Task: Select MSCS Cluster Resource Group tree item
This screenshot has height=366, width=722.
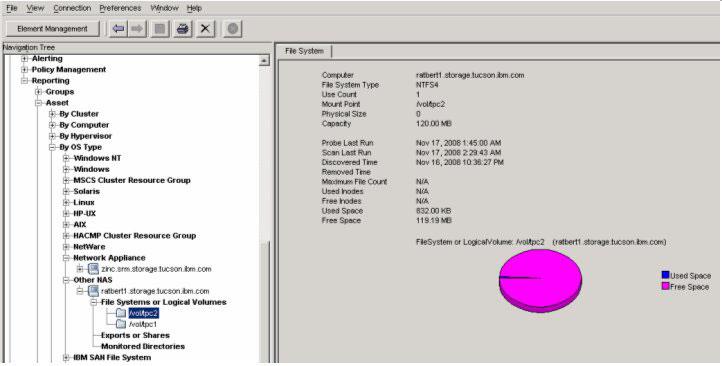Action: coord(132,180)
